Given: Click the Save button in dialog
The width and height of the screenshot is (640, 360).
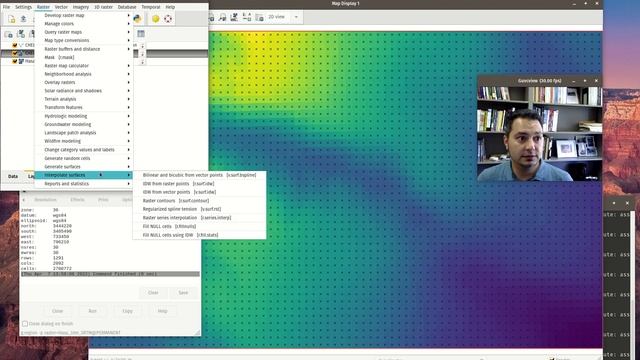Looking at the screenshot, I should tap(183, 293).
